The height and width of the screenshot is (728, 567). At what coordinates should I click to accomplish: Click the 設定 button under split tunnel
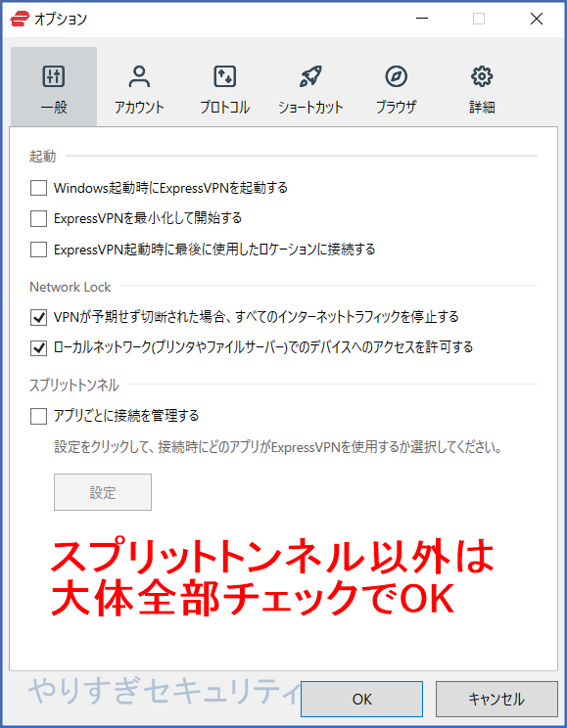click(103, 492)
